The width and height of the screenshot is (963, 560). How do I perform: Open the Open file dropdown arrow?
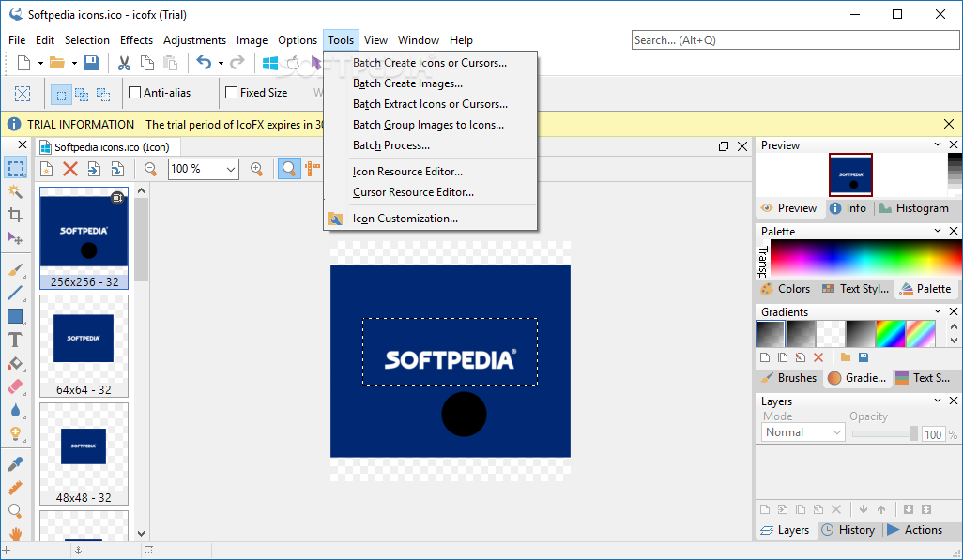pyautogui.click(x=74, y=63)
